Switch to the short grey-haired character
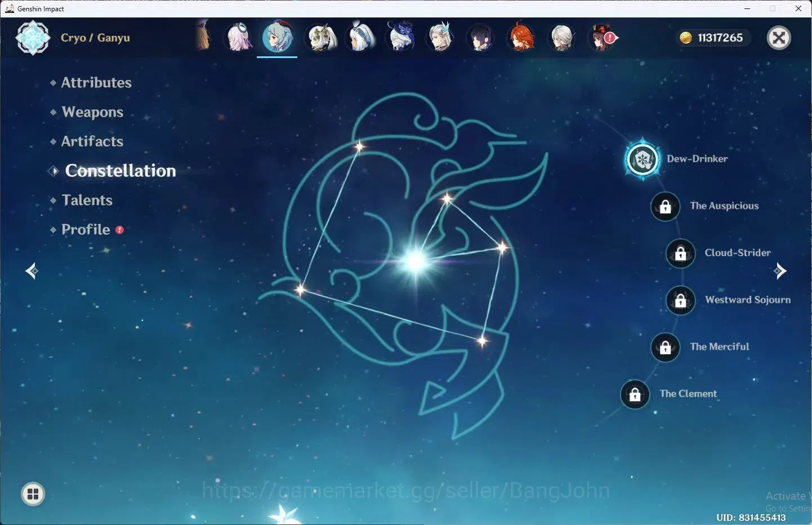The height and width of the screenshot is (525, 812). pos(561,37)
